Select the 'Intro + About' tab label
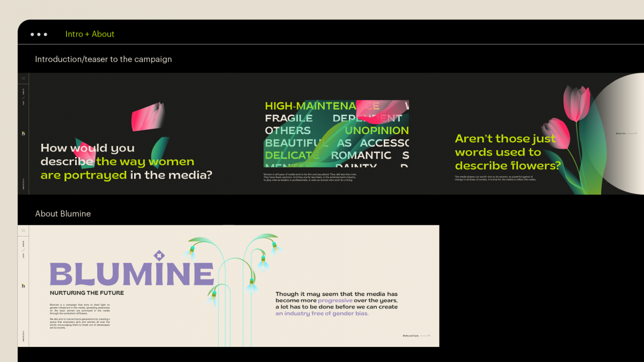This screenshot has height=362, width=644. pyautogui.click(x=90, y=34)
